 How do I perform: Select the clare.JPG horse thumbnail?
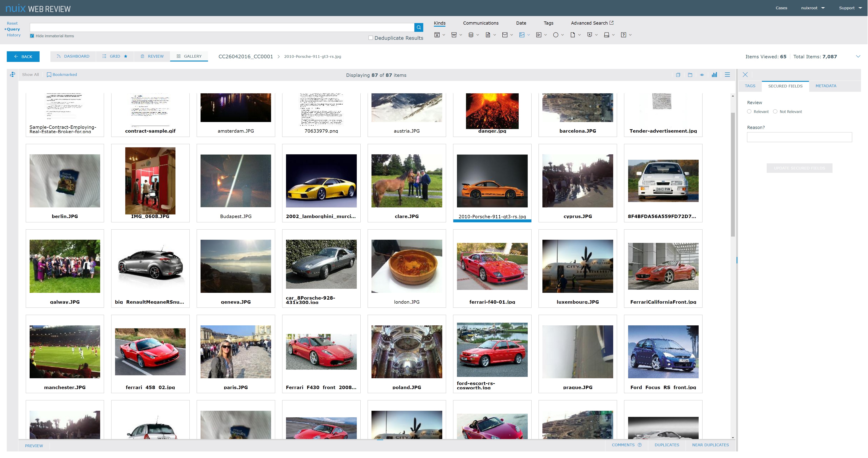point(407,183)
